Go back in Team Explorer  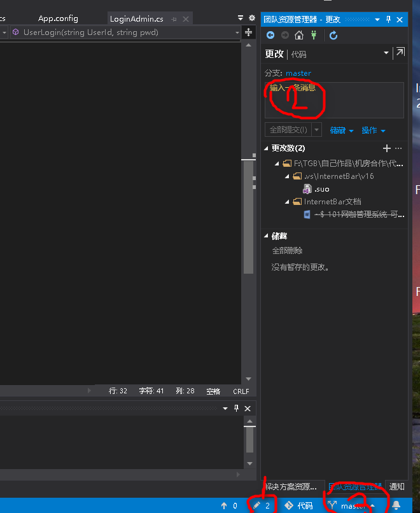(x=270, y=35)
